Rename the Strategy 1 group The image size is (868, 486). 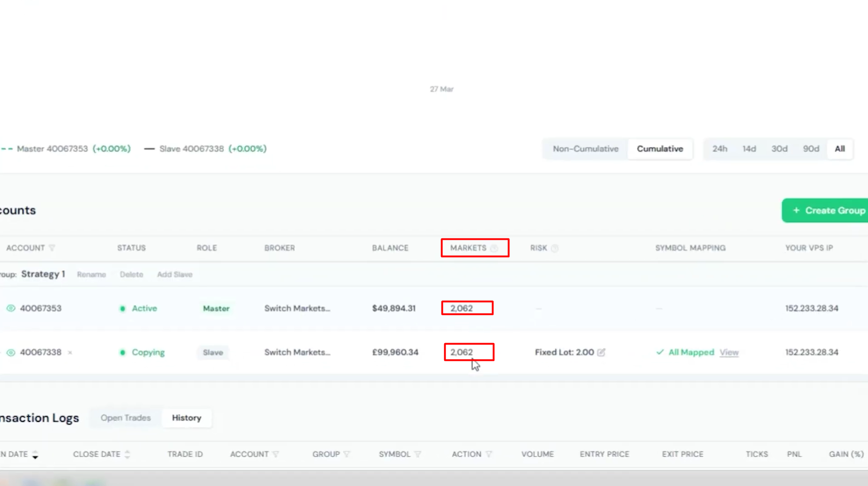[x=91, y=274]
